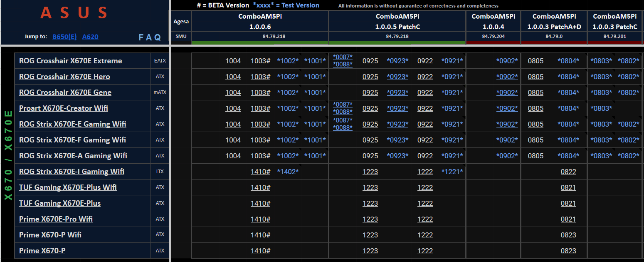Open Proart X670E-Creator Wifi board link

(x=64, y=108)
